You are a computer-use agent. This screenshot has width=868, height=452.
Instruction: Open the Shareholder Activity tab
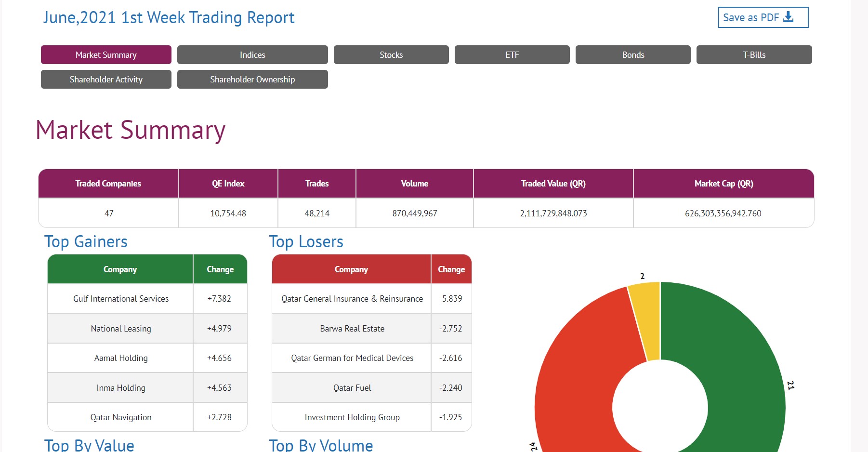click(106, 80)
